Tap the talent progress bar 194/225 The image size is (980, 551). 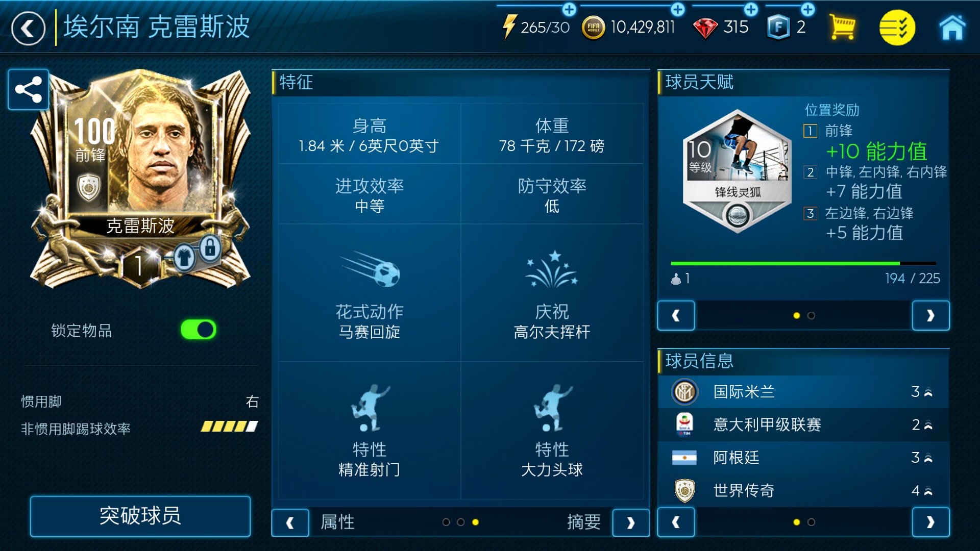[x=803, y=264]
